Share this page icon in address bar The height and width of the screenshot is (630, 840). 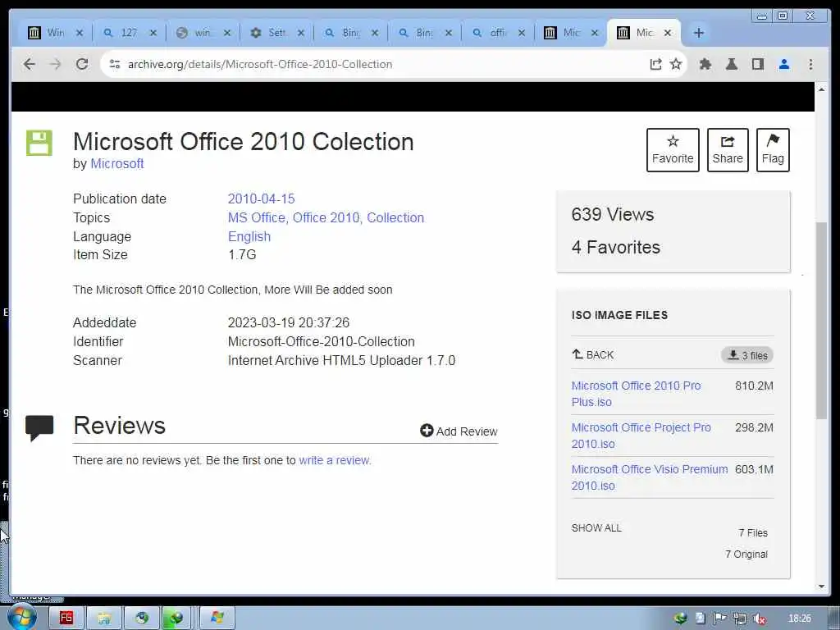coord(655,64)
